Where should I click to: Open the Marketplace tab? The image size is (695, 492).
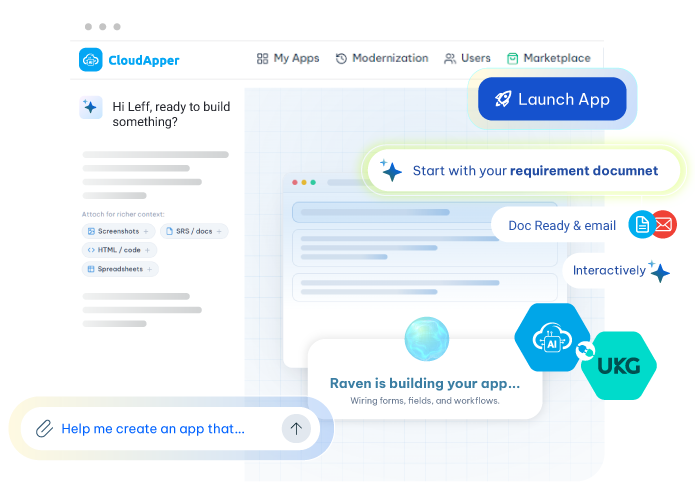click(548, 58)
